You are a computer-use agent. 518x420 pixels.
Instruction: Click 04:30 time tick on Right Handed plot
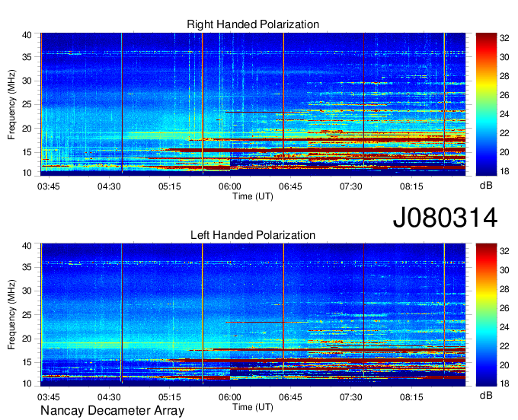(109, 186)
